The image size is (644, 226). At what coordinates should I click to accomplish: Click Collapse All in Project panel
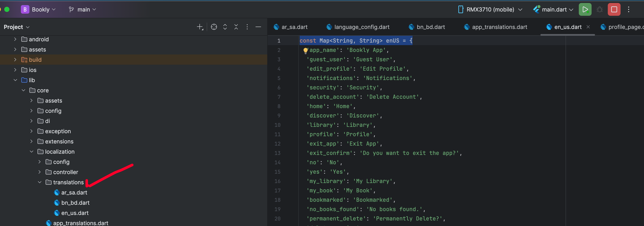pos(236,27)
